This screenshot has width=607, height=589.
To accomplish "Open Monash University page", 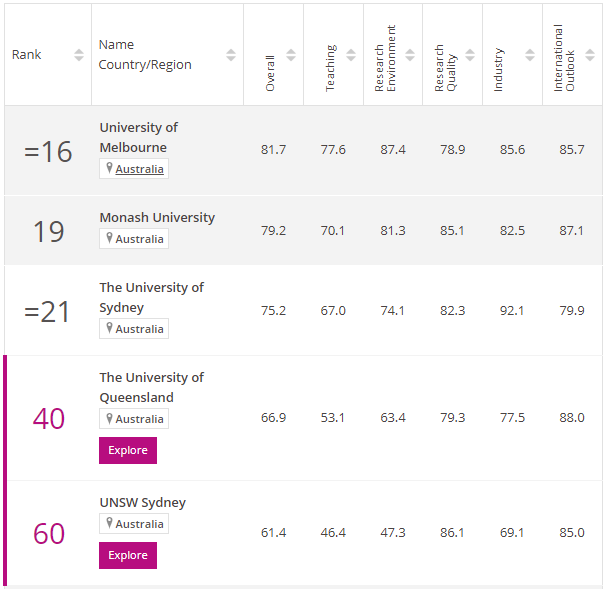I will click(157, 217).
